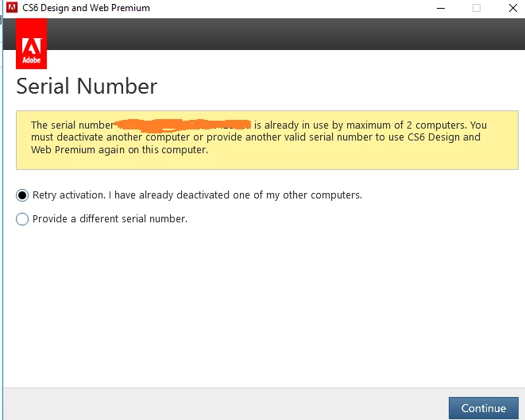Click the yellow serial number warning message
The width and height of the screenshot is (525, 420).
267,141
